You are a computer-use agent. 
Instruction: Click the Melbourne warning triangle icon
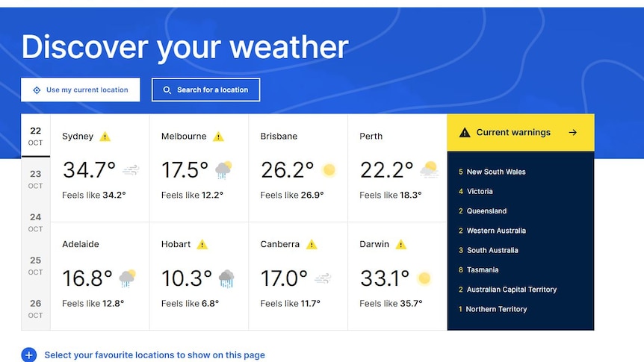coord(218,137)
